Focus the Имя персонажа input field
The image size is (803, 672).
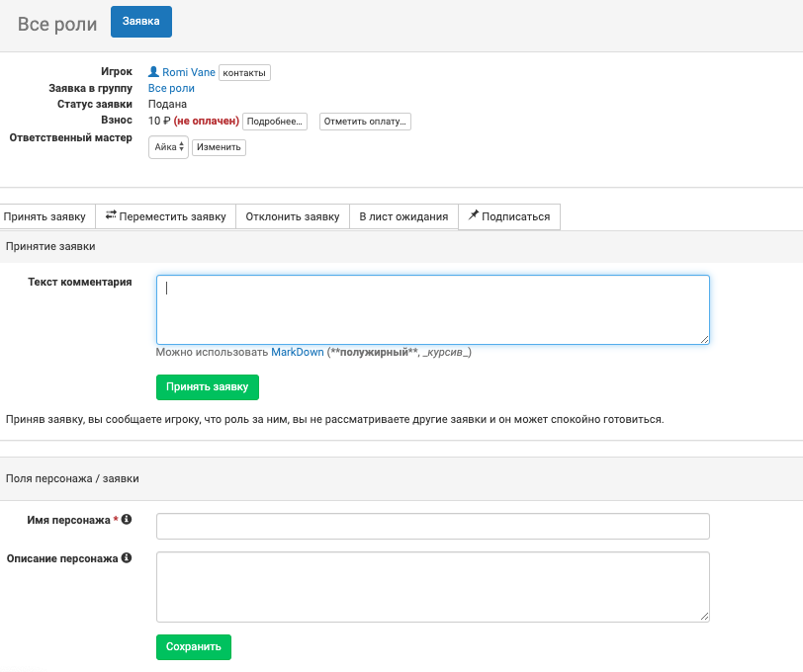(x=433, y=526)
